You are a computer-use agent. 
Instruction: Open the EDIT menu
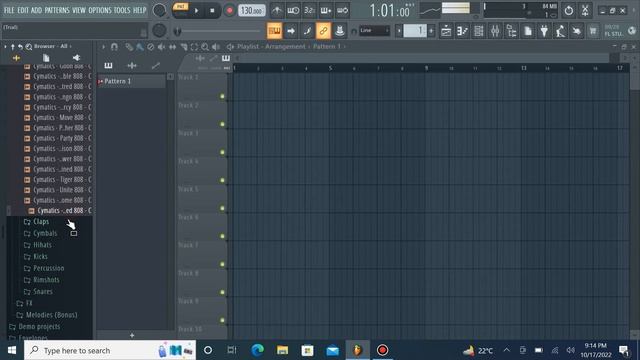point(23,10)
